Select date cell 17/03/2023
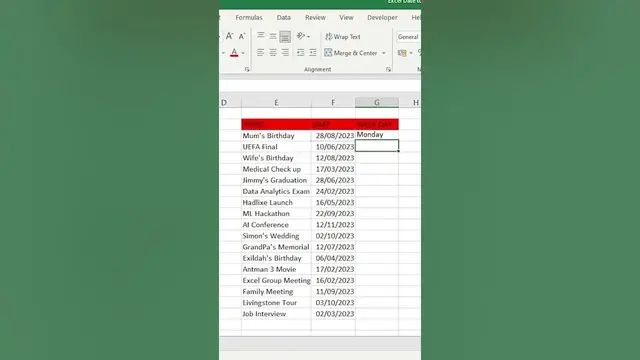Viewport: 640px width, 360px height. point(333,169)
